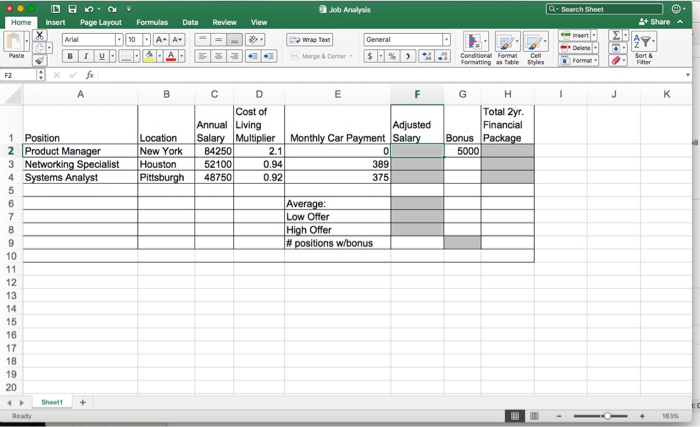This screenshot has width=700, height=427.
Task: Click the AutoSum sigma icon
Action: [x=616, y=35]
